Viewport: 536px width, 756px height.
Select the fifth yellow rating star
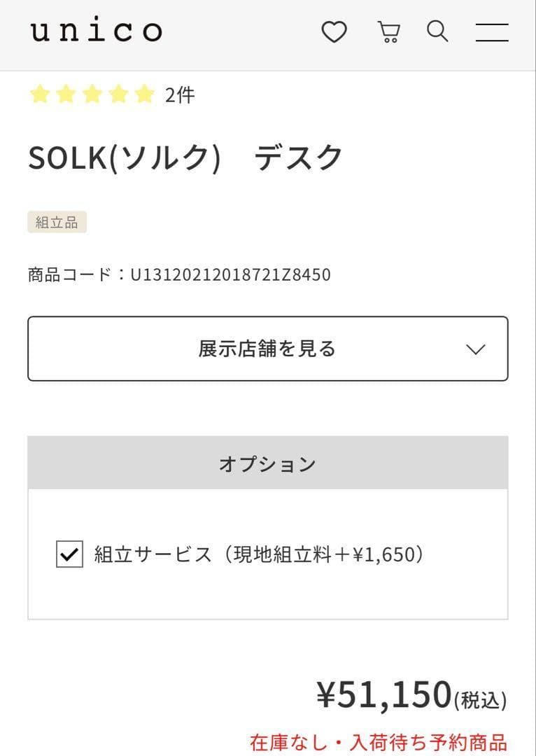coord(143,93)
